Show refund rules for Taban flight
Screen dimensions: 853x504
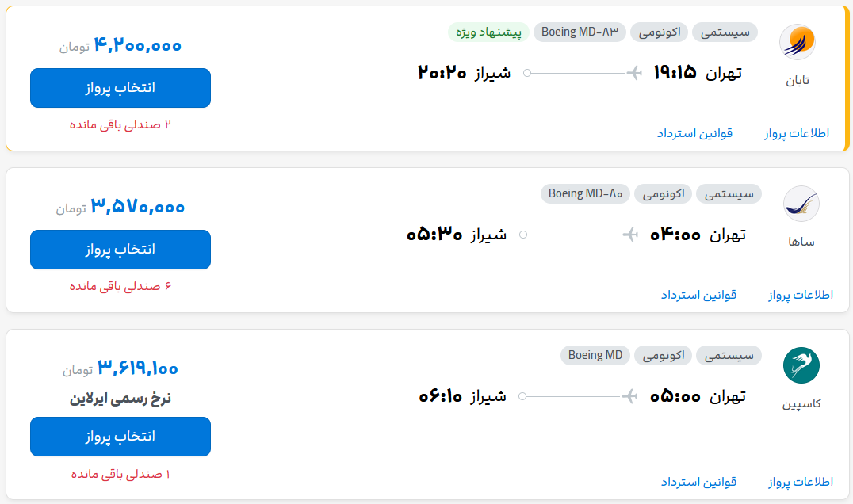694,133
